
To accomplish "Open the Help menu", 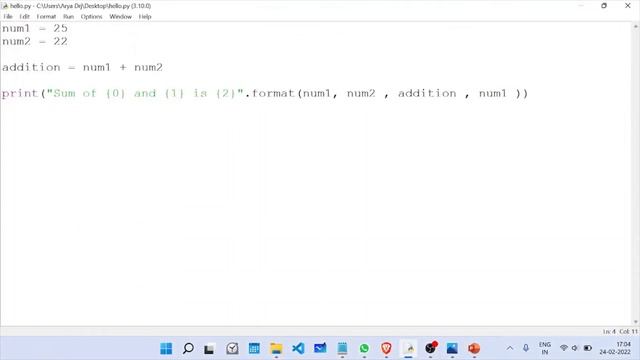I will (x=145, y=17).
